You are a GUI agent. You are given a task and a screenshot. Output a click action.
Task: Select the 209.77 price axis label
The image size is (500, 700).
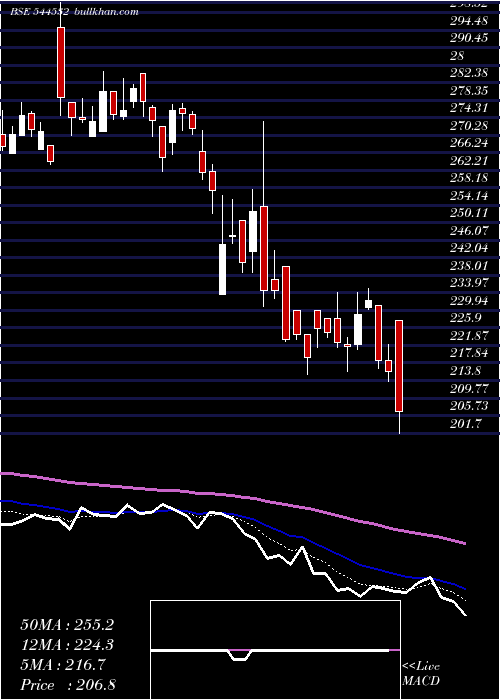[469, 388]
